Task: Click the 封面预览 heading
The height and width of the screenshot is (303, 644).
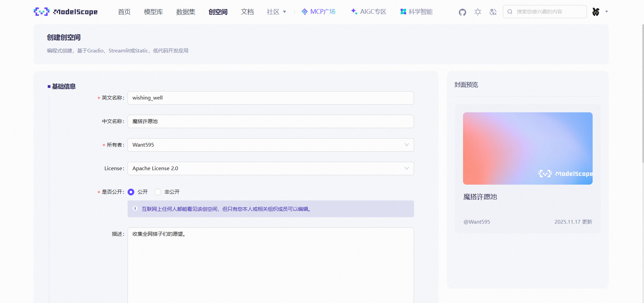Action: (x=466, y=85)
